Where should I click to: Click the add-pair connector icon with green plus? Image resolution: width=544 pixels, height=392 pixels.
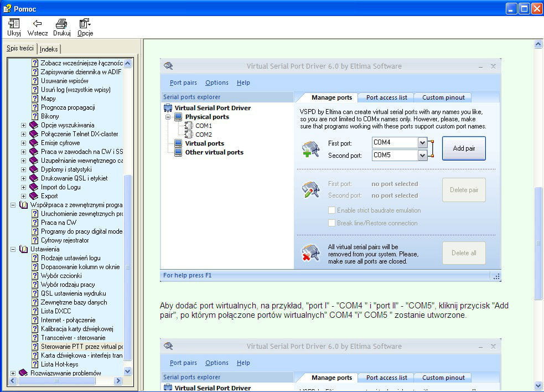(310, 149)
